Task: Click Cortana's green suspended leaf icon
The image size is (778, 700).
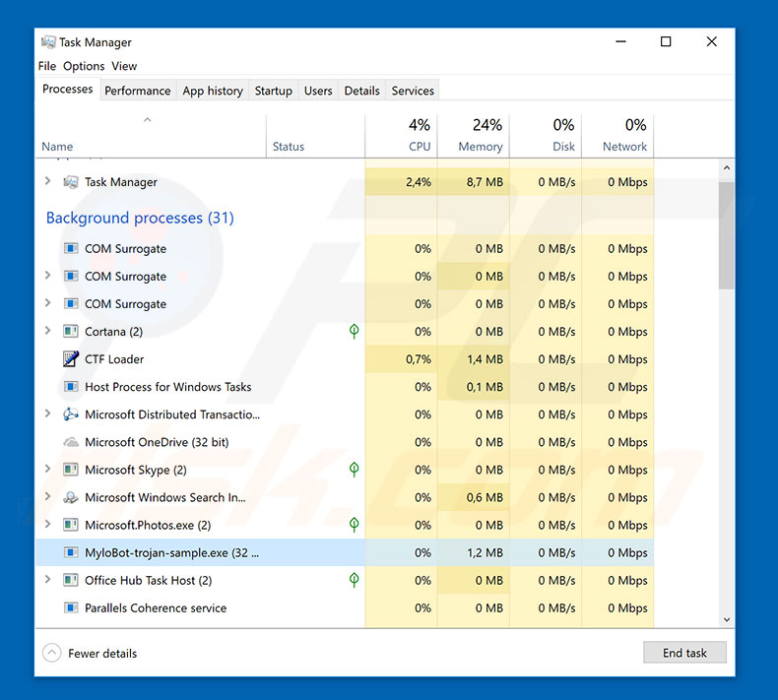Action: (354, 331)
